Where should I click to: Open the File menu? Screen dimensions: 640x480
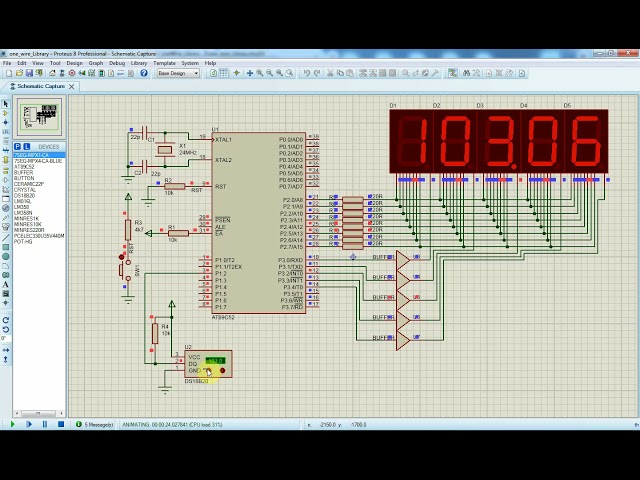pos(7,63)
